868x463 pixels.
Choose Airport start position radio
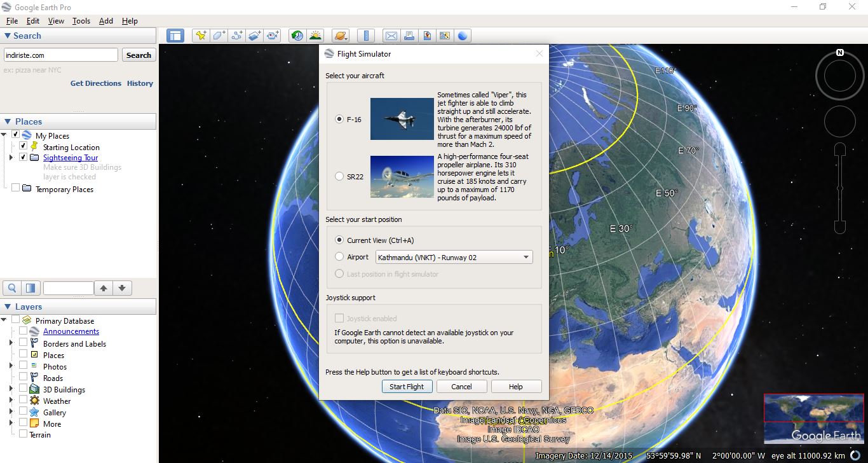339,257
